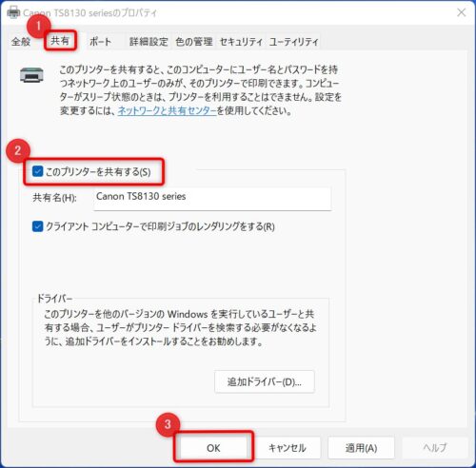Click the title bar printer icon

[x=13, y=12]
